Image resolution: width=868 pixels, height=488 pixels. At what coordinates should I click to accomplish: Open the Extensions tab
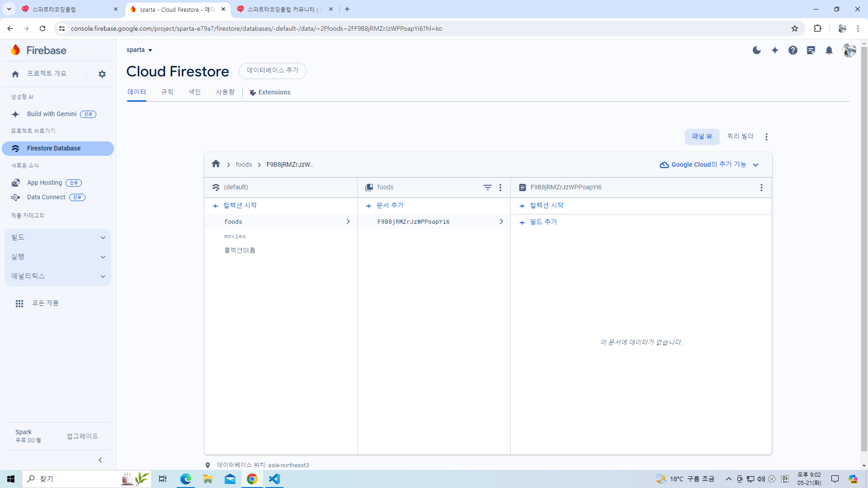(x=270, y=93)
